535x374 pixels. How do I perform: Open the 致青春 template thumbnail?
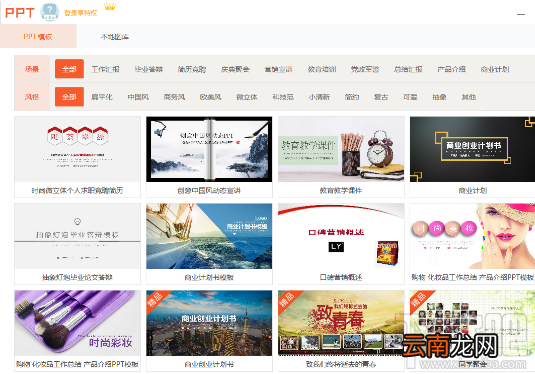pyautogui.click(x=341, y=323)
